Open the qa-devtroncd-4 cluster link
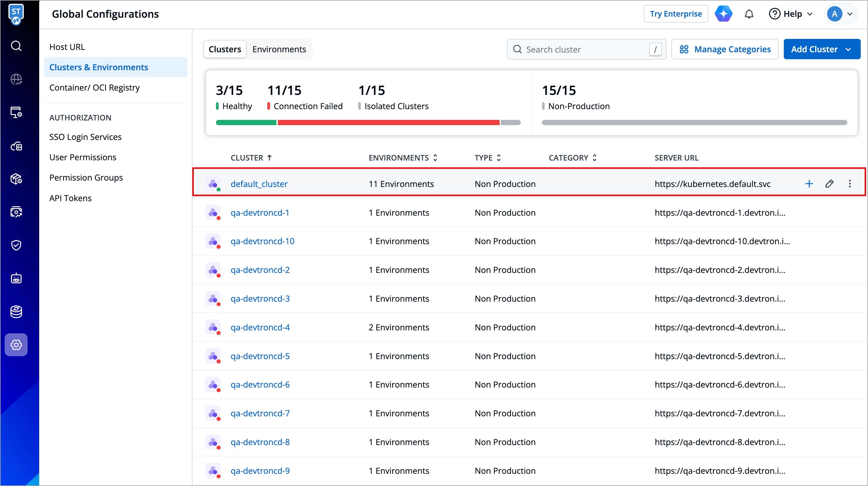868x486 pixels. (x=260, y=327)
